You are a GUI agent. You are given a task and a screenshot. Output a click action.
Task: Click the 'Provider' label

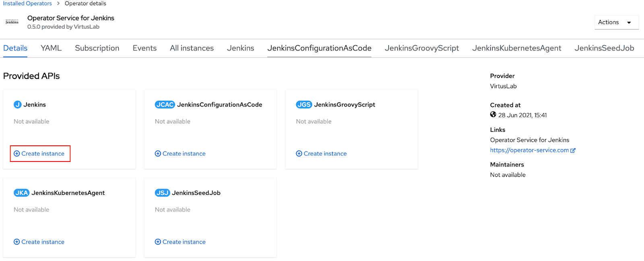[x=502, y=76]
